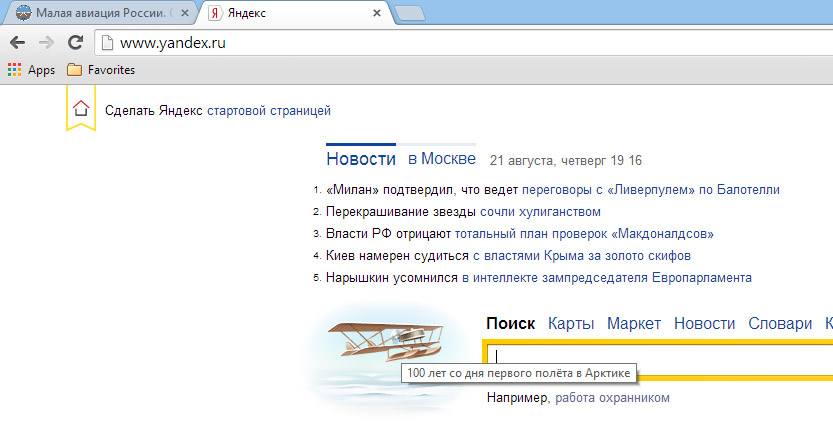Close the Яндекс tab
Screen dimensions: 833x432
[x=377, y=14]
